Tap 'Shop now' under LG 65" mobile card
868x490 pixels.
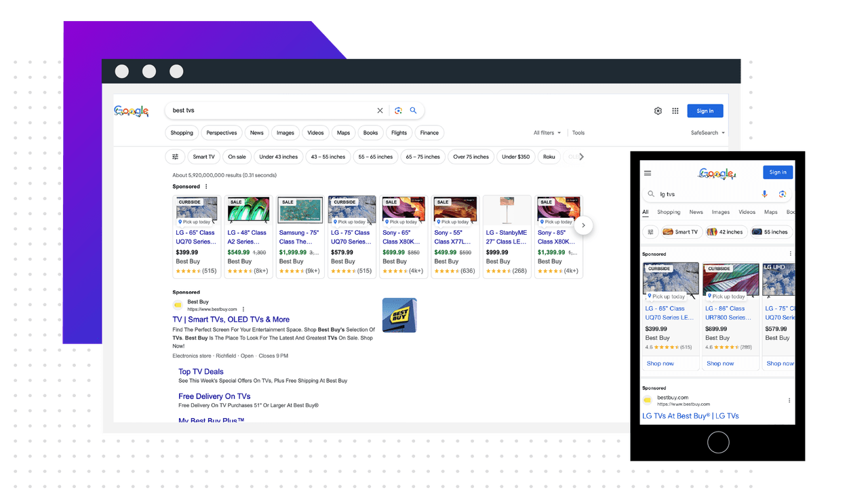(660, 364)
